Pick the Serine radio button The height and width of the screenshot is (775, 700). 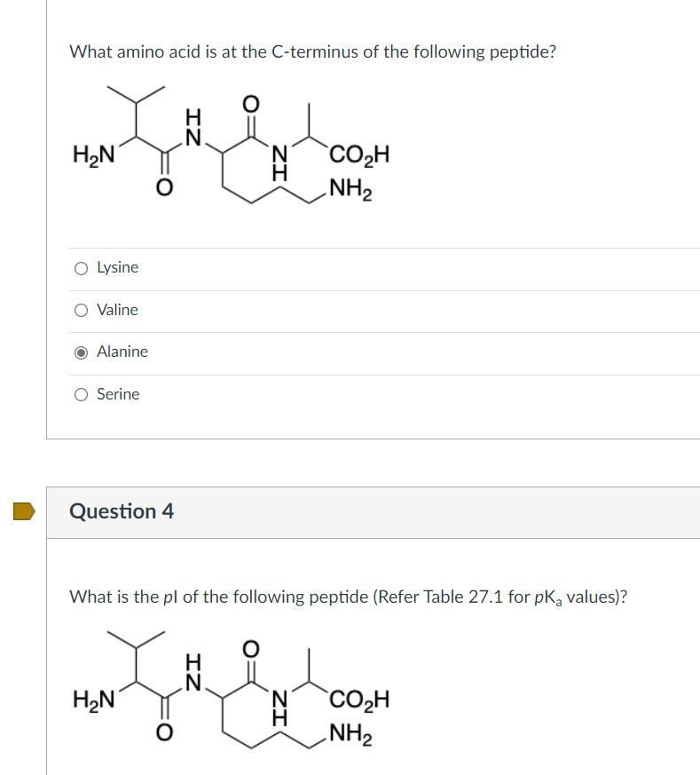[81, 394]
